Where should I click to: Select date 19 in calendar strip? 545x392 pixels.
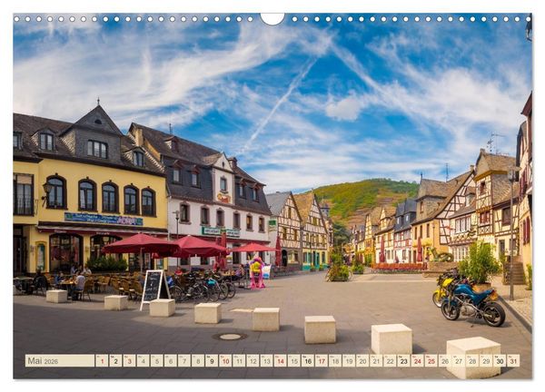point(349,361)
